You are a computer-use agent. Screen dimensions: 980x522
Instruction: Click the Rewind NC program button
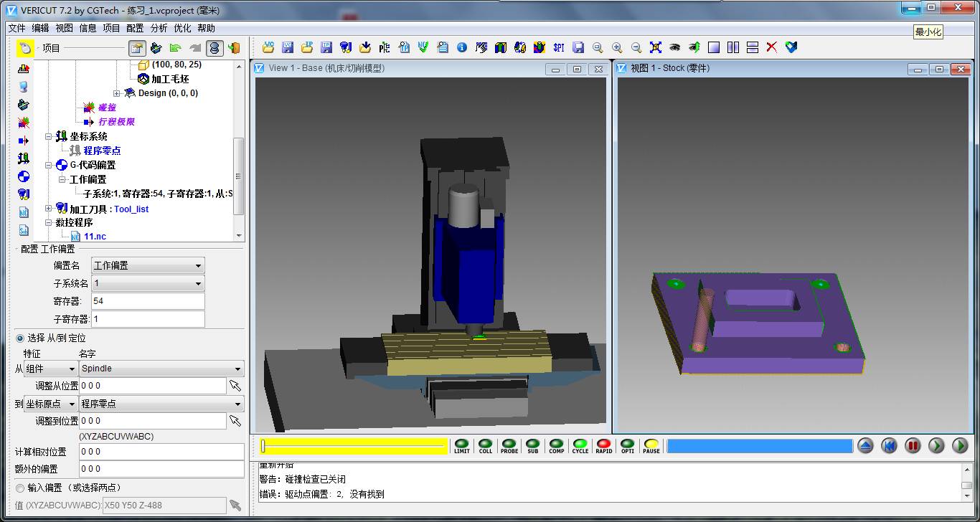click(x=890, y=446)
